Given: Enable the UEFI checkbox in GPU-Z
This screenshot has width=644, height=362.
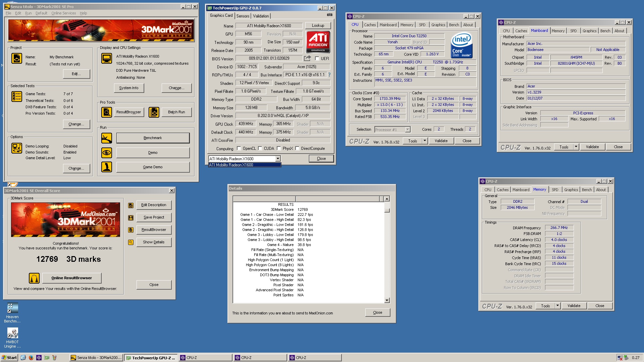Looking at the screenshot, I should coord(317,59).
